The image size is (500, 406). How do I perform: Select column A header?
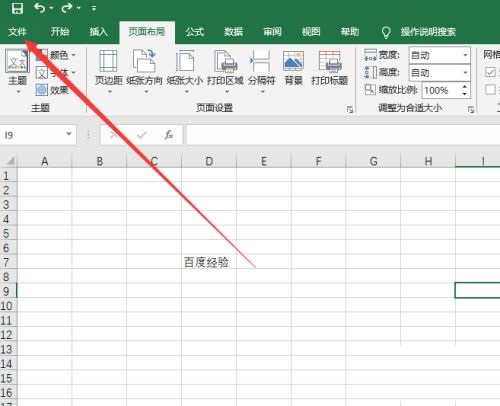(x=45, y=161)
